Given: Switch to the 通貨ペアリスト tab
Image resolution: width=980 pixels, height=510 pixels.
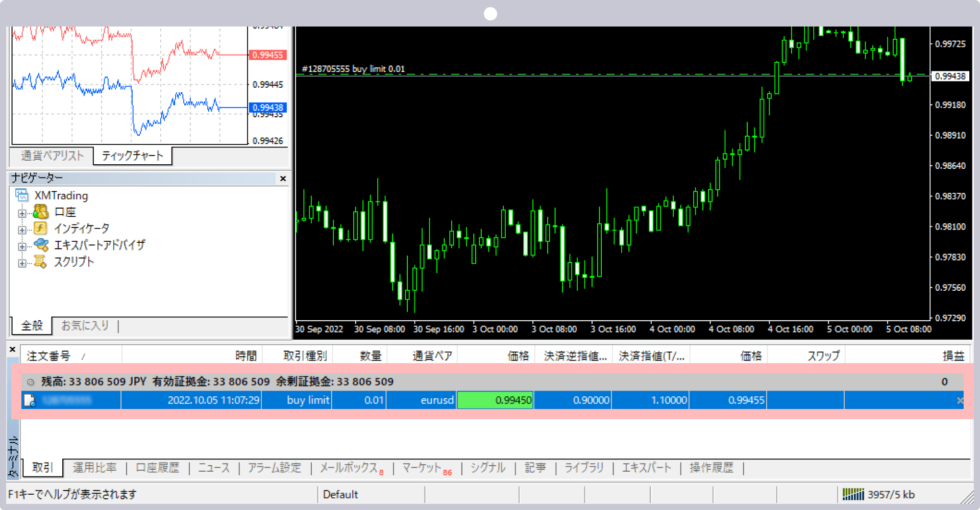Looking at the screenshot, I should [52, 156].
